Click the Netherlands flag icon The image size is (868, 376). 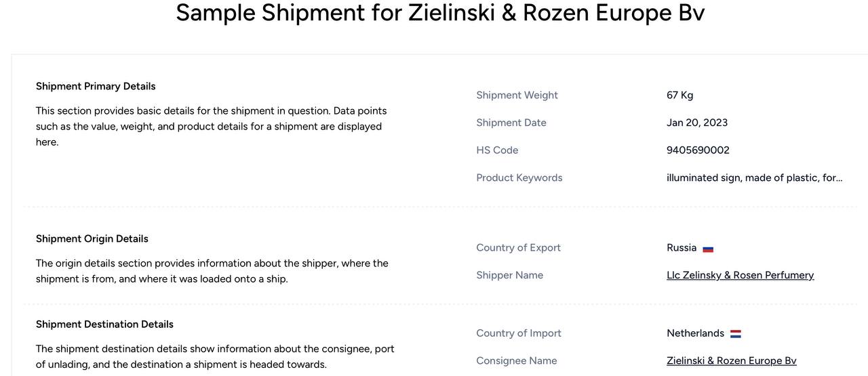pyautogui.click(x=736, y=334)
